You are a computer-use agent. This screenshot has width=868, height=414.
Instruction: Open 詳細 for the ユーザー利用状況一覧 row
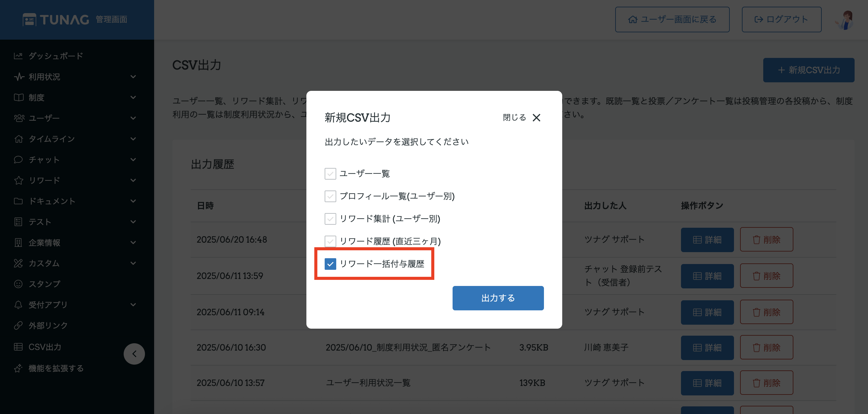tap(707, 383)
